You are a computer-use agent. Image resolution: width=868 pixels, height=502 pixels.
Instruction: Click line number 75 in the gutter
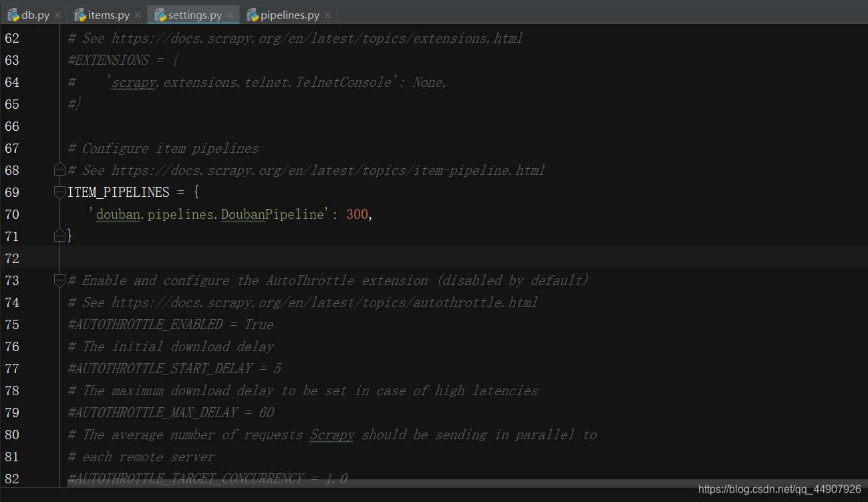coord(12,324)
